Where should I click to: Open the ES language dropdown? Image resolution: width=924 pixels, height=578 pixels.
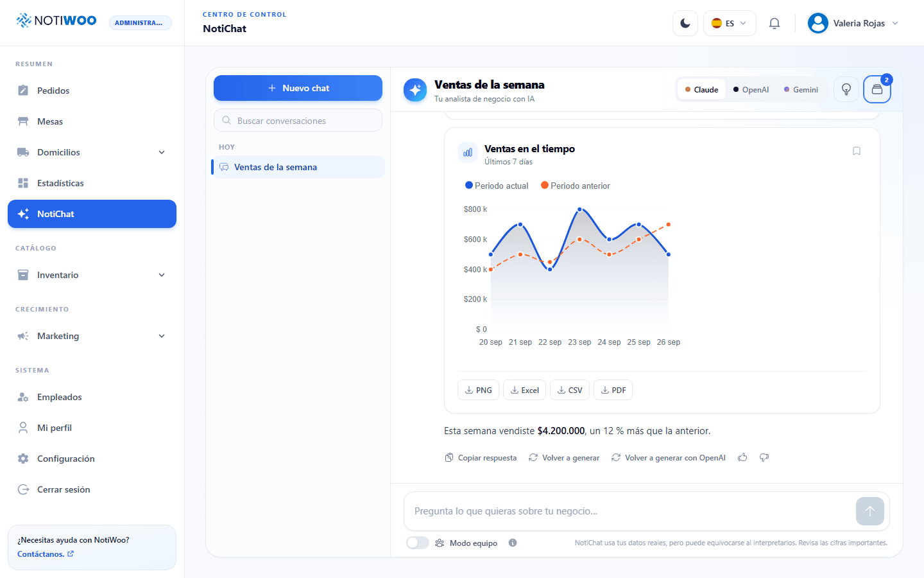pyautogui.click(x=730, y=23)
